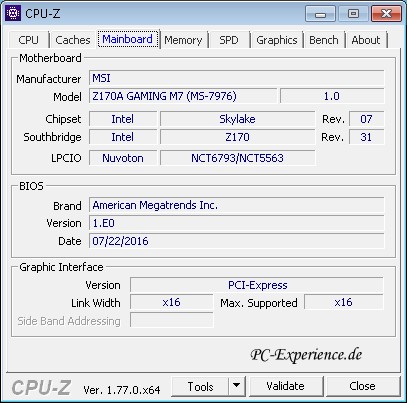Open the CPU tab
The width and height of the screenshot is (407, 403).
[28, 40]
